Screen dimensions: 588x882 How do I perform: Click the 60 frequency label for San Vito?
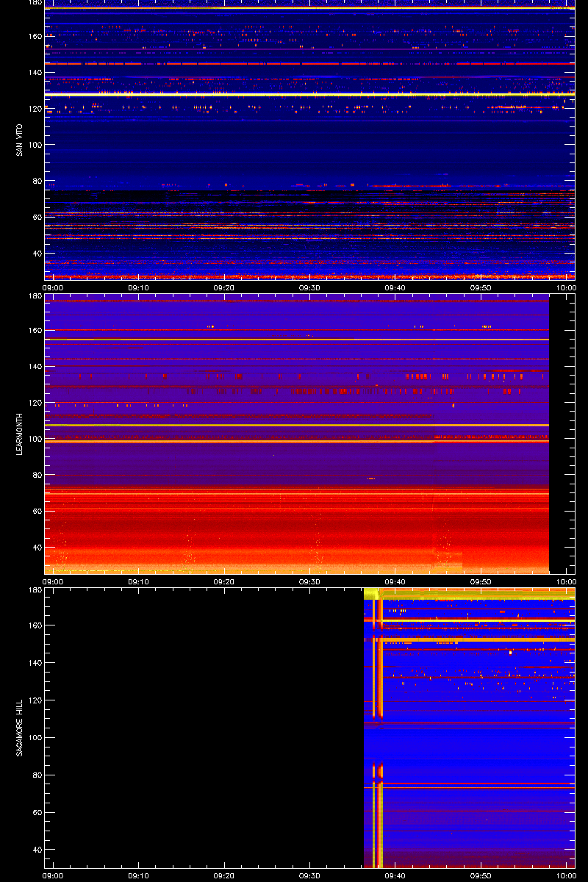coord(36,217)
